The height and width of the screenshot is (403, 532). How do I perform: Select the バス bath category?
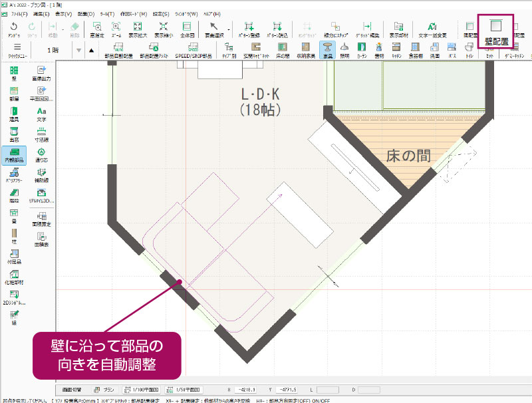click(452, 50)
